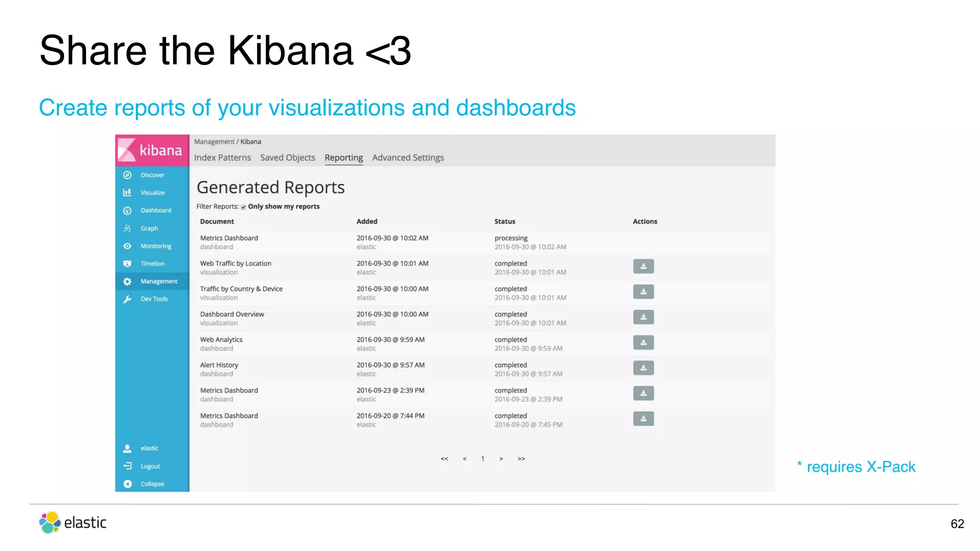Open the Dashboard menu label
The image size is (980, 551).
[156, 210]
